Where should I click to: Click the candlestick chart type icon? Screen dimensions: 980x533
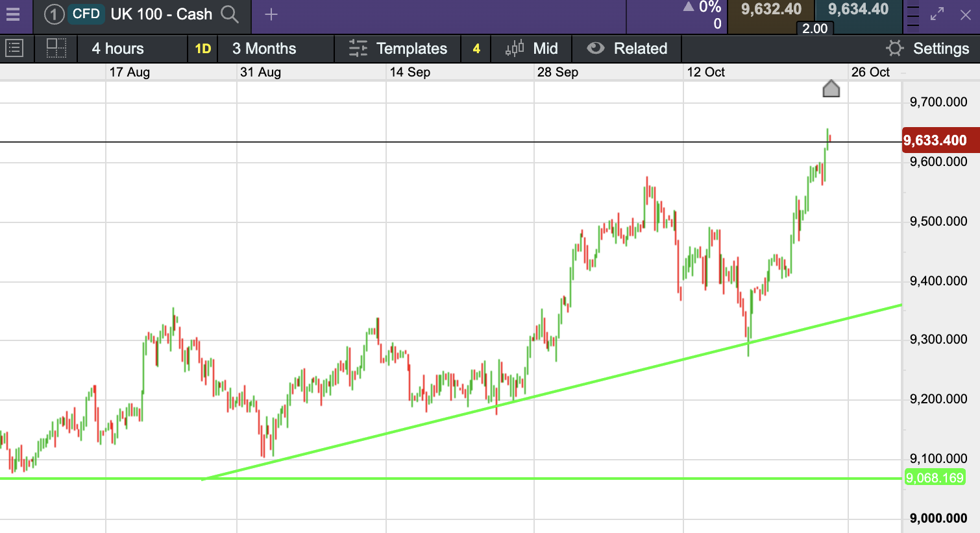pyautogui.click(x=515, y=49)
